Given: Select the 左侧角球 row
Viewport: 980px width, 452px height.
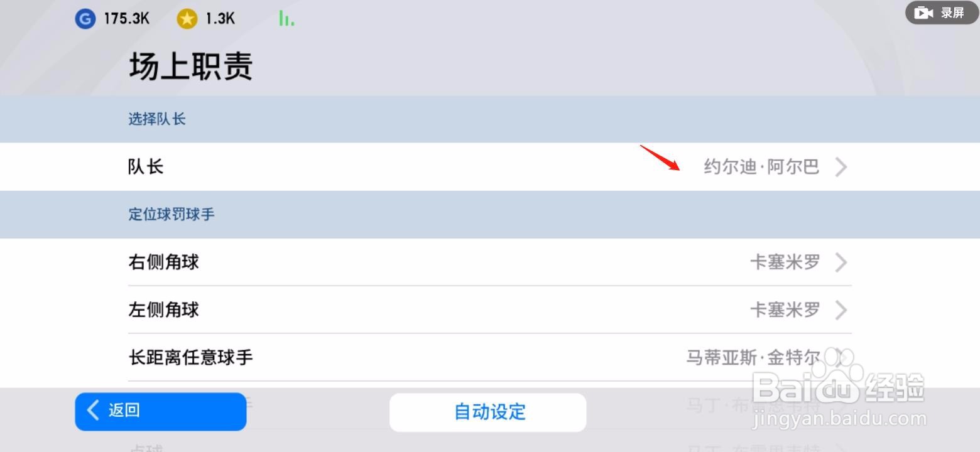Looking at the screenshot, I should (x=490, y=310).
